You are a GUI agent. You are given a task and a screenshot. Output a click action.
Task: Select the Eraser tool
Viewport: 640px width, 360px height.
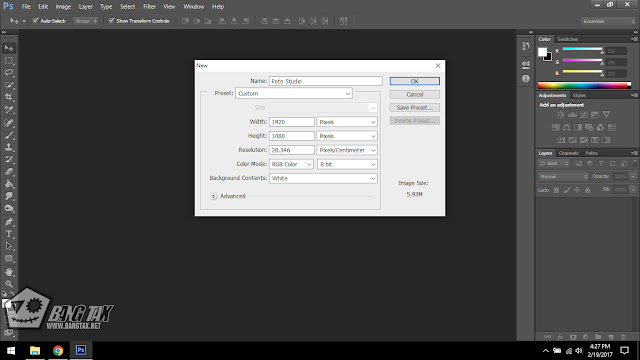(9, 172)
